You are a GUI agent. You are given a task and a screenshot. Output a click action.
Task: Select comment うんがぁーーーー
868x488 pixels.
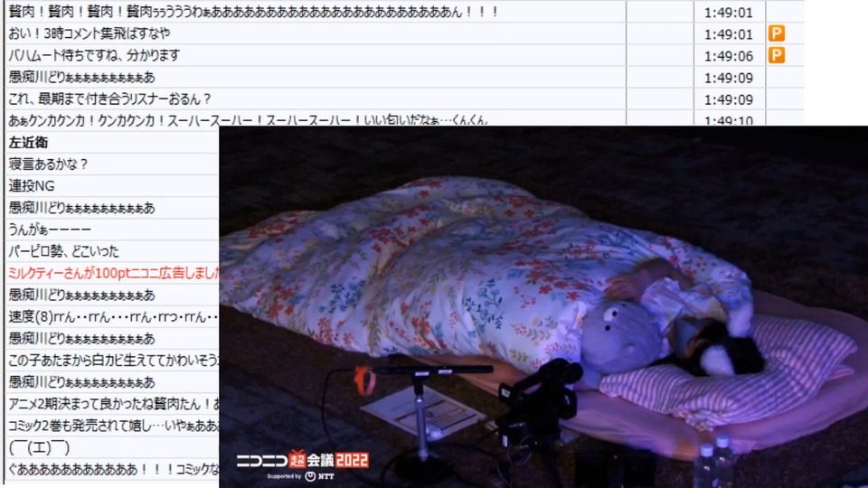pyautogui.click(x=49, y=230)
